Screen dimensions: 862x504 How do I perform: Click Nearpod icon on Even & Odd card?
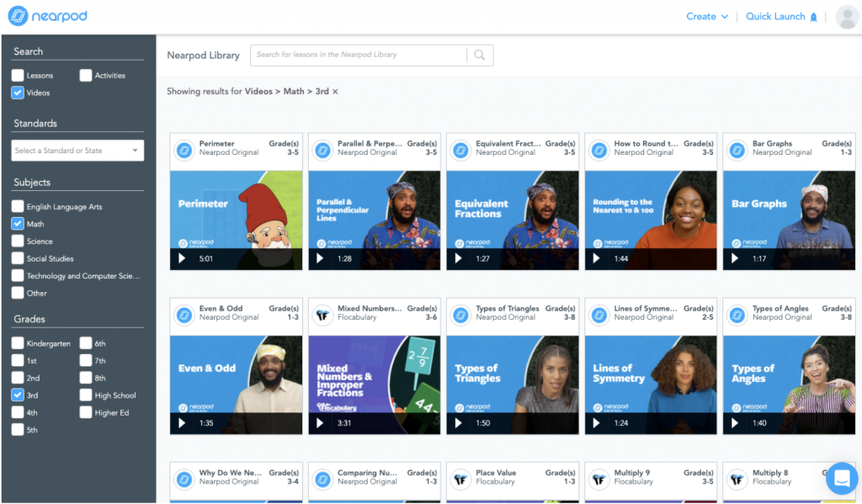184,315
